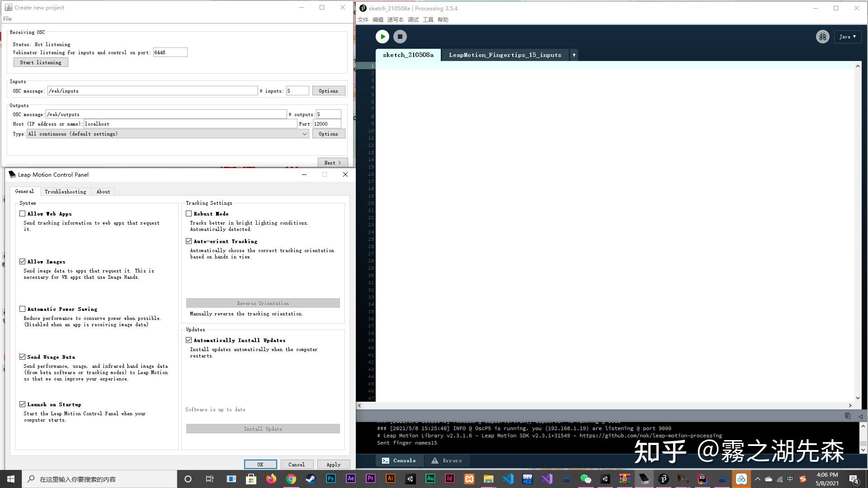Select the LeapMotion_Fingertips_15_inputs tab
The height and width of the screenshot is (488, 868).
[x=505, y=55]
